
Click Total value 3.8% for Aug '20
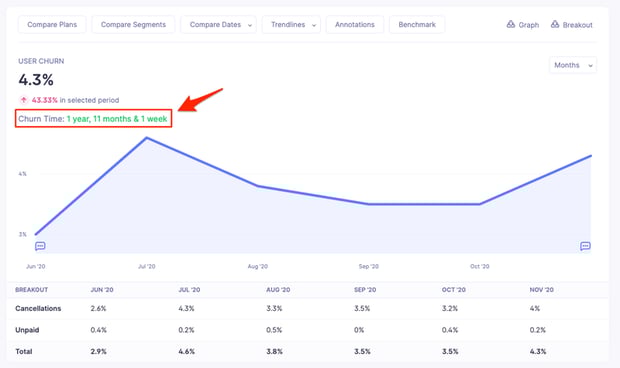point(274,351)
